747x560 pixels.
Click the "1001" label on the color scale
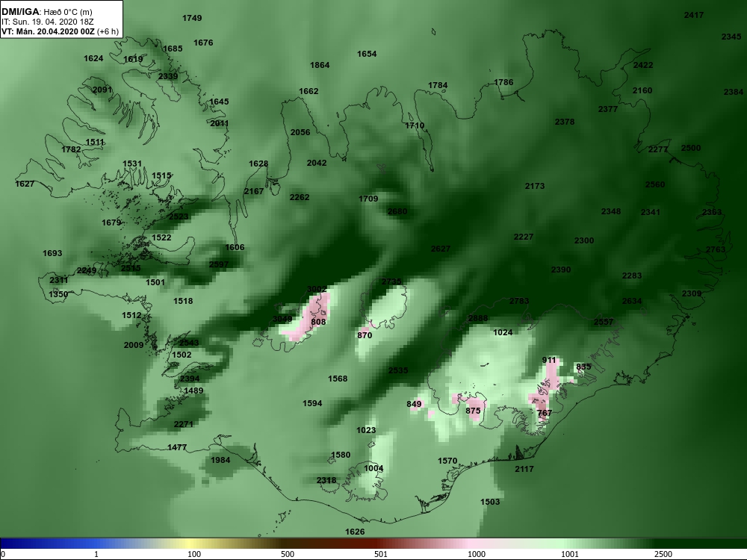570,554
